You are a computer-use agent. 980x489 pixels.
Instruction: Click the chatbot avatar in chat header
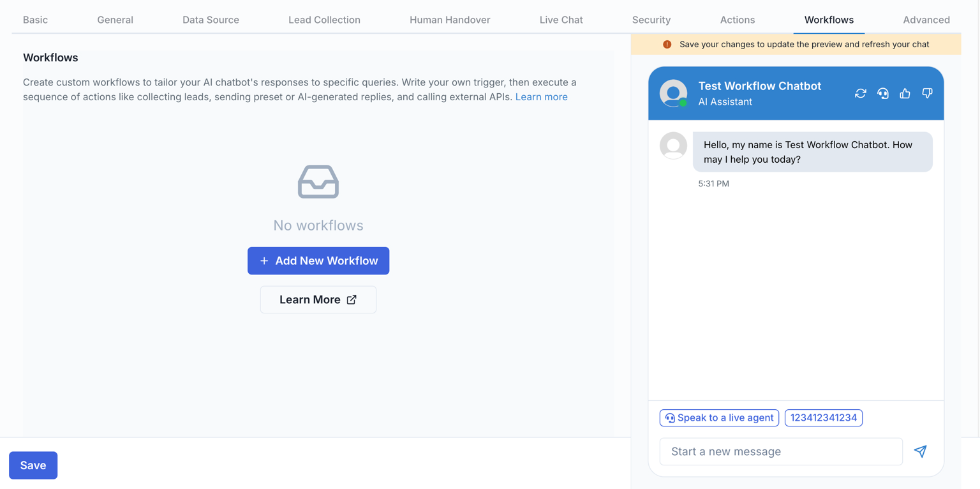pyautogui.click(x=673, y=93)
